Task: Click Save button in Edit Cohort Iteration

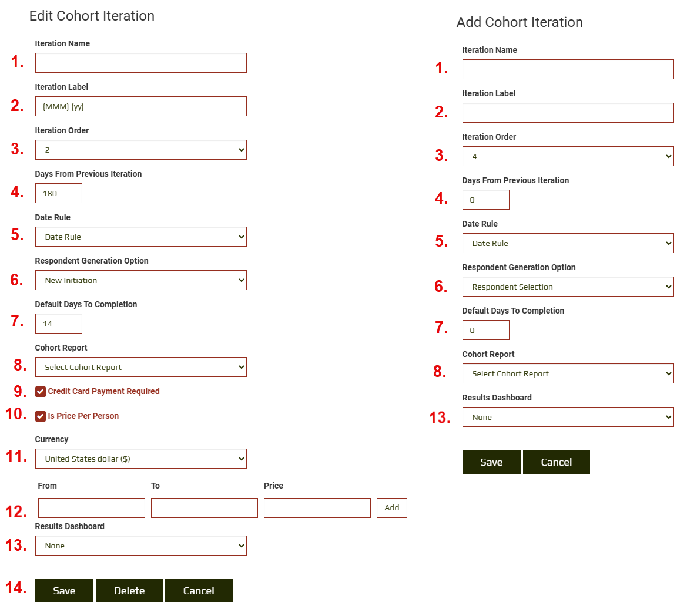Action: (64, 591)
